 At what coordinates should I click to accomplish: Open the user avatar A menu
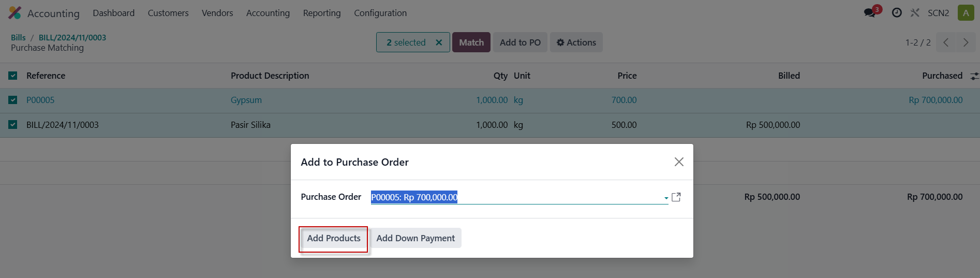[966, 13]
